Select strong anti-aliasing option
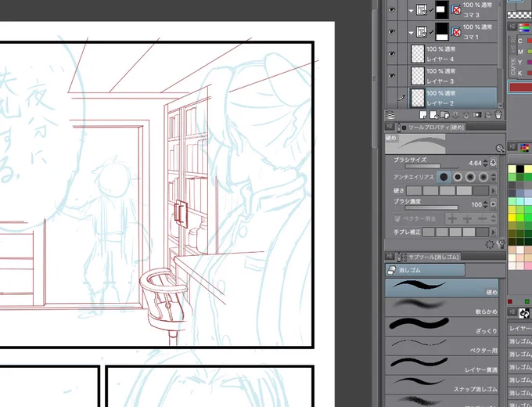532x407 pixels. [x=483, y=177]
